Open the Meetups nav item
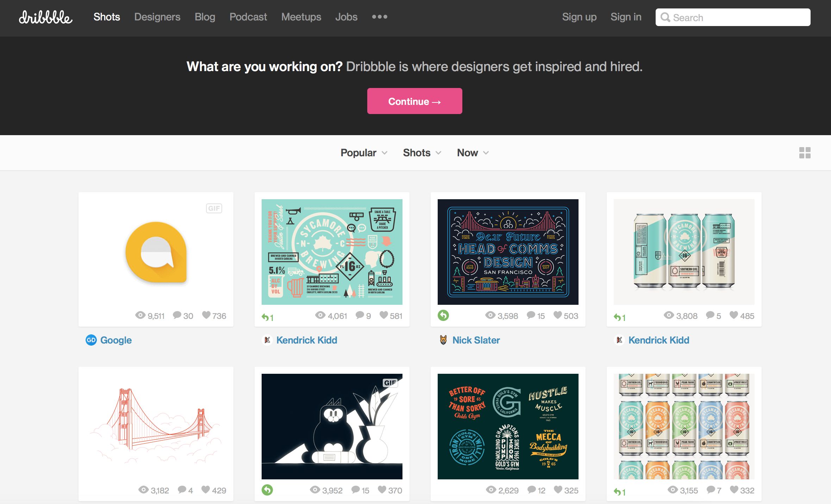This screenshot has width=831, height=504. coord(301,17)
